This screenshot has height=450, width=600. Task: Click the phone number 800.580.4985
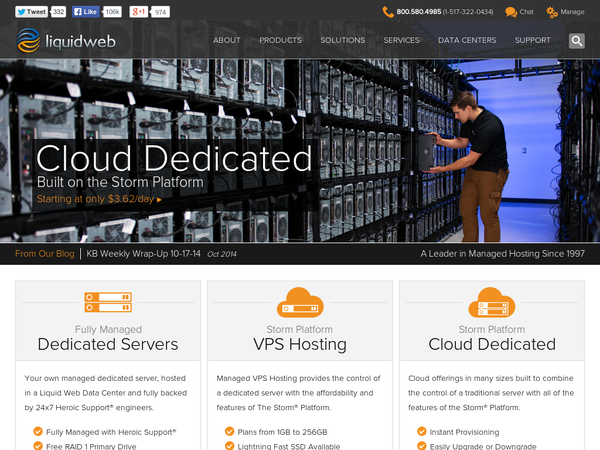(419, 12)
